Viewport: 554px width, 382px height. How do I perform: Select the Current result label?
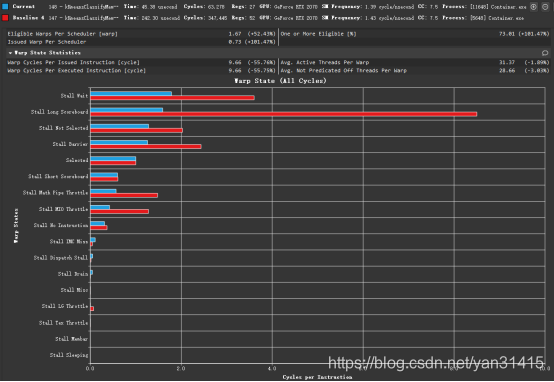[x=24, y=7]
